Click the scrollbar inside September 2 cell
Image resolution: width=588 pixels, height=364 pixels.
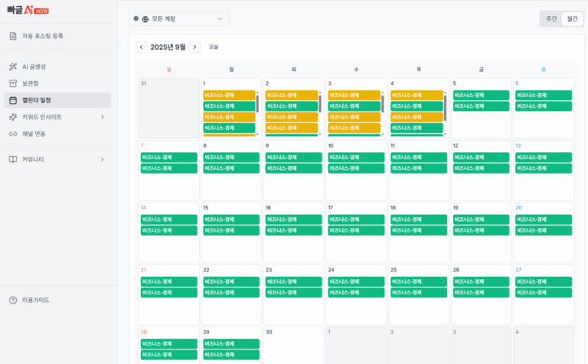320,104
